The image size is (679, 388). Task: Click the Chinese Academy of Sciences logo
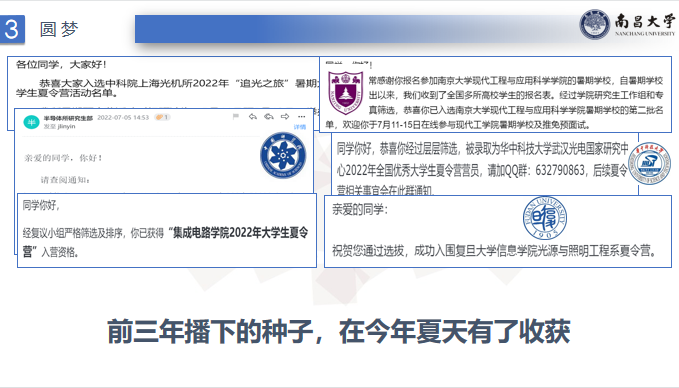coord(283,155)
